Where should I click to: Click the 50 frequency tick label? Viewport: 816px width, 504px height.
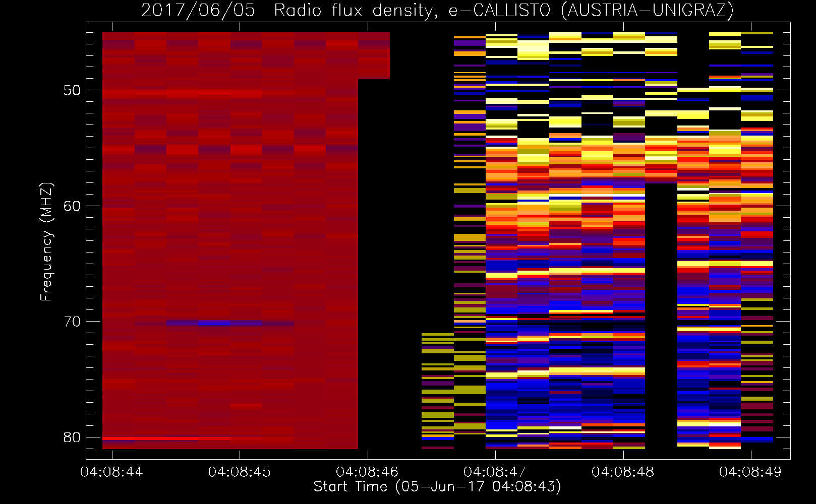point(72,90)
